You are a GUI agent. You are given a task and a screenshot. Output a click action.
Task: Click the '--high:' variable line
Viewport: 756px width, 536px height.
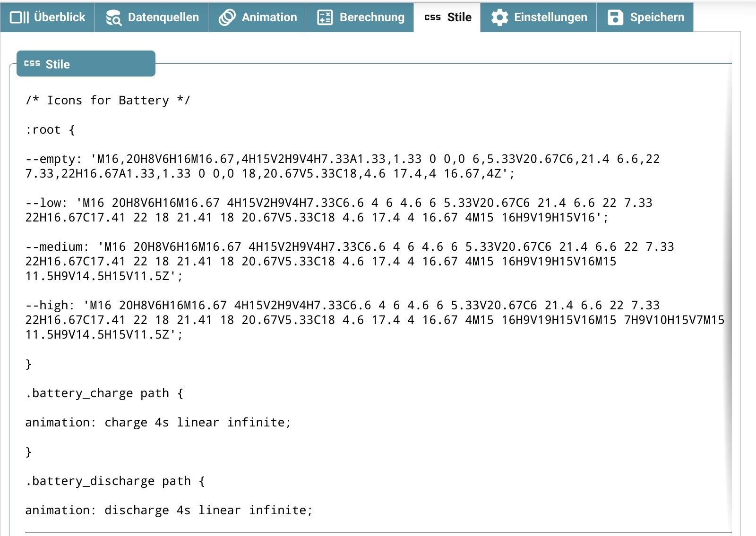click(375, 320)
